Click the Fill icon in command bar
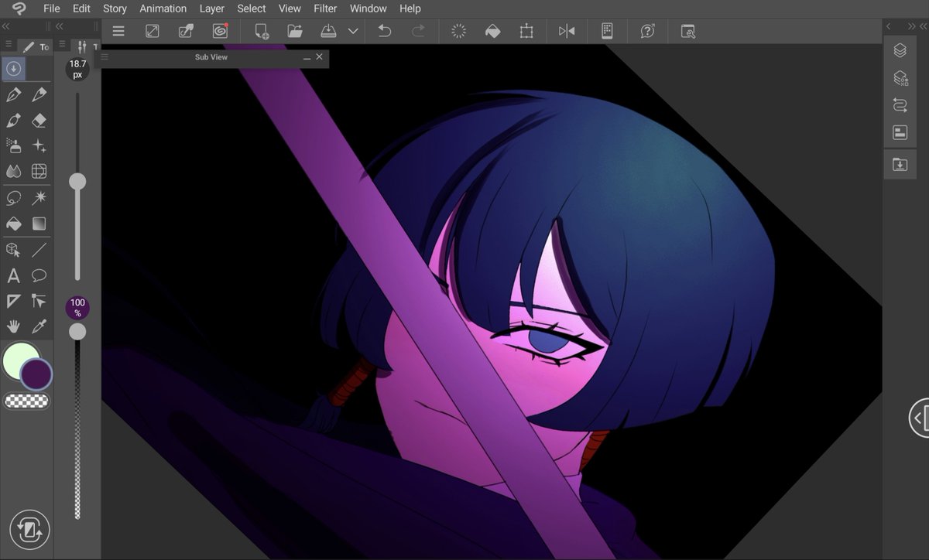This screenshot has height=560, width=929. (492, 31)
